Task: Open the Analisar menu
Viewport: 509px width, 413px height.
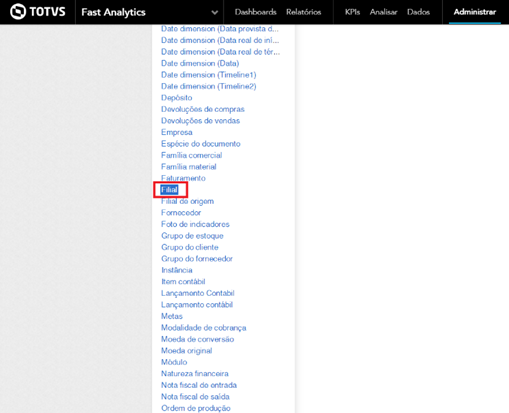Action: pyautogui.click(x=383, y=12)
